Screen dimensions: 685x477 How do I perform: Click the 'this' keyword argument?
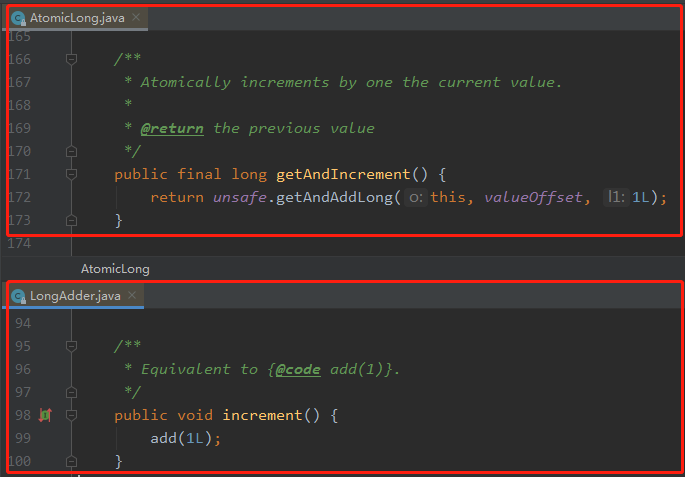click(447, 197)
